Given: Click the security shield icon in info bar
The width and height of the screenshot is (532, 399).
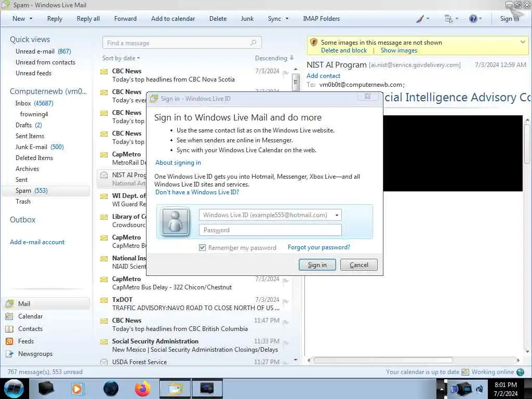Looking at the screenshot, I should (x=313, y=43).
